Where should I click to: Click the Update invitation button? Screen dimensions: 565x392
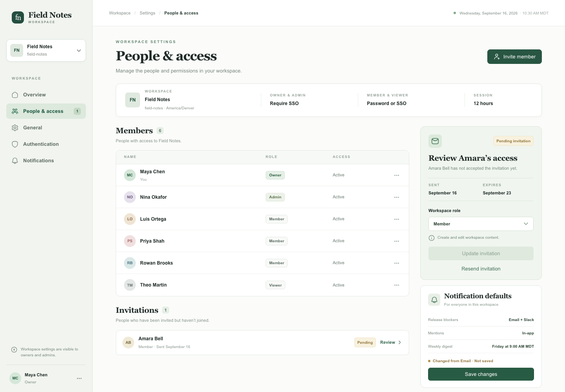click(481, 254)
